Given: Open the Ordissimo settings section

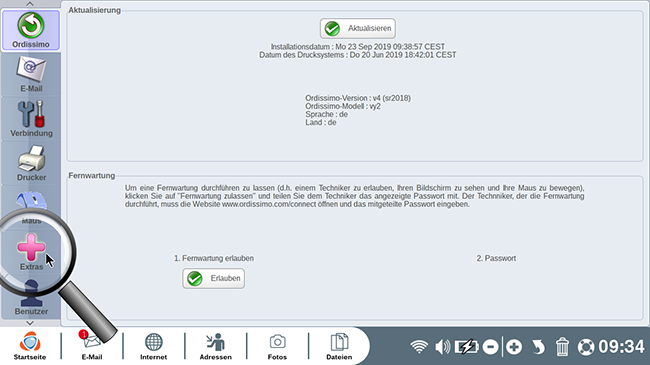Looking at the screenshot, I should click(31, 30).
